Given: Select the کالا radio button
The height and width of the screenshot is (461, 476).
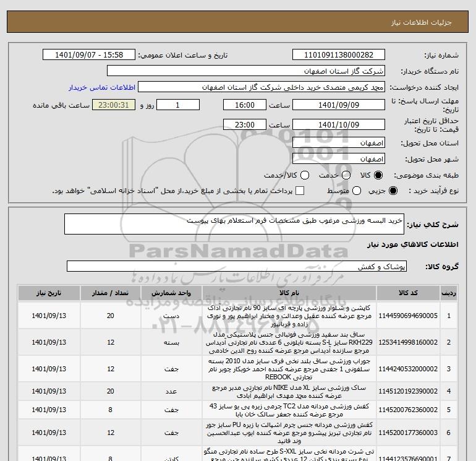Looking at the screenshot, I should tap(378, 175).
